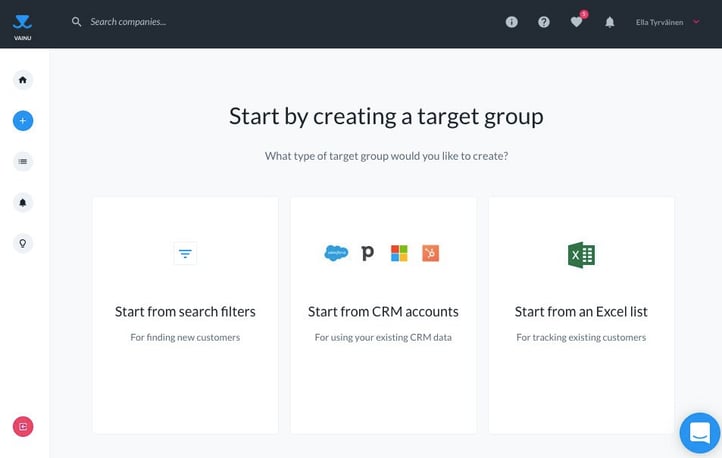Click the pink video icon in sidebar

tap(23, 427)
